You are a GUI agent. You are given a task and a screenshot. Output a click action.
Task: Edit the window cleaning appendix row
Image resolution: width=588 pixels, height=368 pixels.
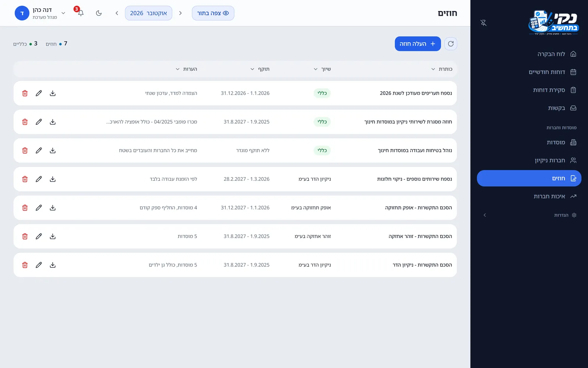[39, 179]
